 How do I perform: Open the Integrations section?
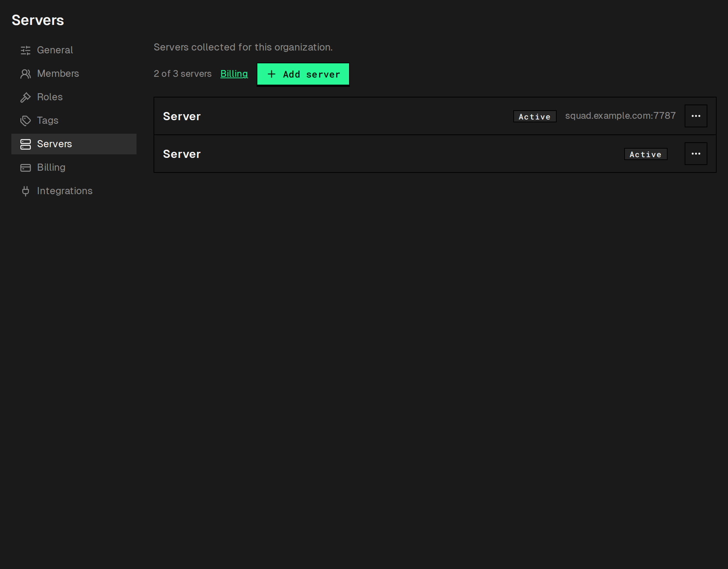click(x=74, y=191)
